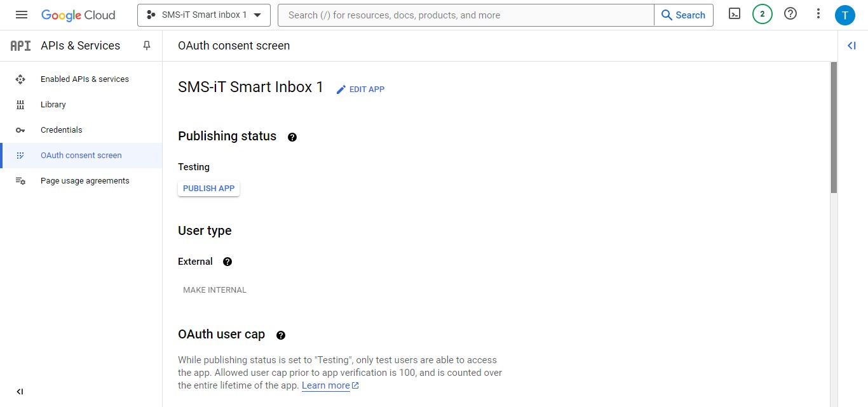Viewport: 868px width, 407px height.
Task: Activate Cloud Shell terminal icon
Action: pyautogui.click(x=735, y=14)
